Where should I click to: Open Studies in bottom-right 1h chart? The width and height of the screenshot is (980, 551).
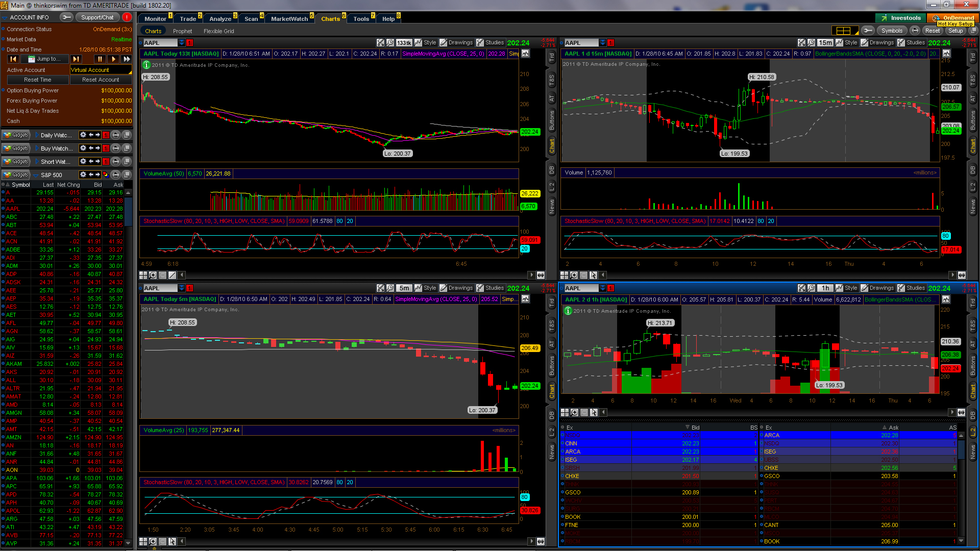click(x=912, y=288)
